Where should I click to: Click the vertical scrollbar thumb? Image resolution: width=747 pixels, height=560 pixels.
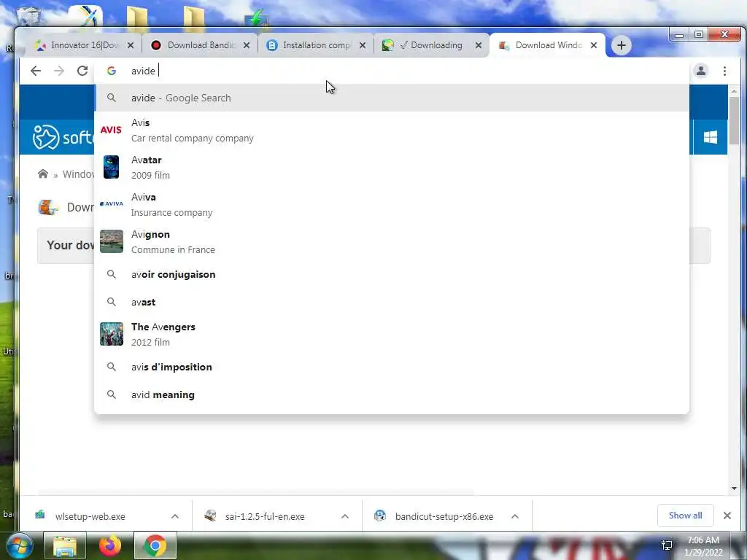point(734,120)
